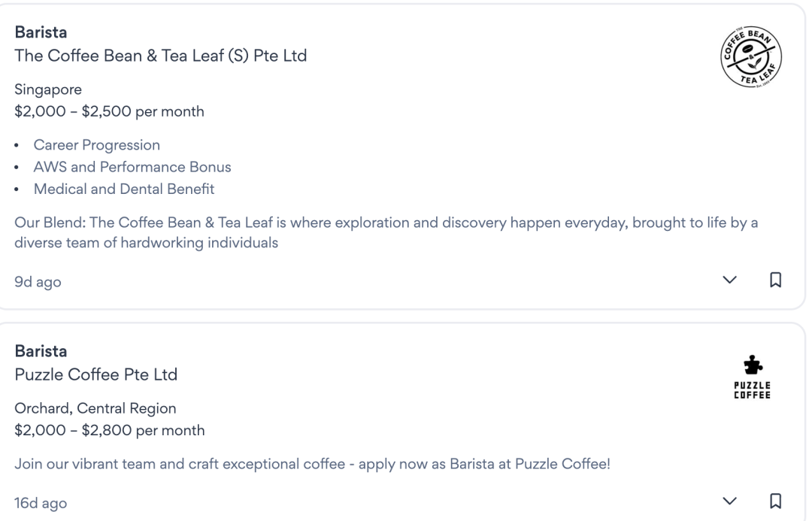
Task: Click the $2,000 – $2,500 per month salary
Action: 109,112
